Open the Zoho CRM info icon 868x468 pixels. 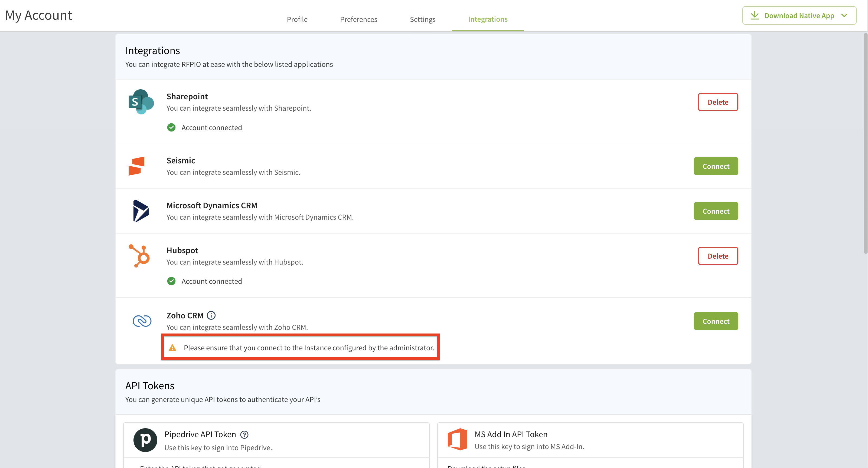point(211,315)
